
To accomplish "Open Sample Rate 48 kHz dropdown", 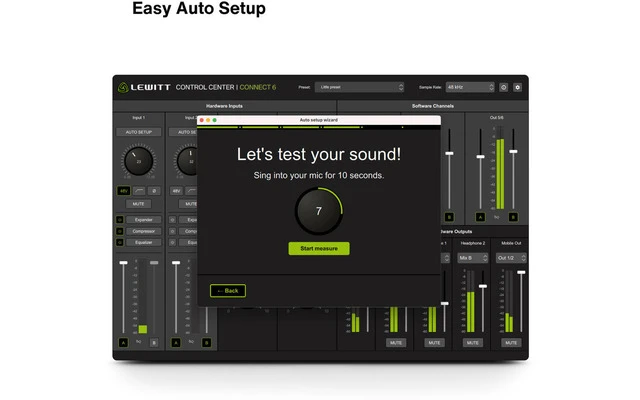I will pyautogui.click(x=470, y=87).
